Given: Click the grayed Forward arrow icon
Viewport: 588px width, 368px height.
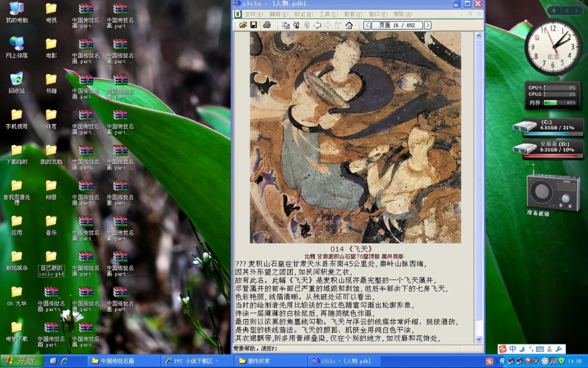Looking at the screenshot, I should [327, 25].
